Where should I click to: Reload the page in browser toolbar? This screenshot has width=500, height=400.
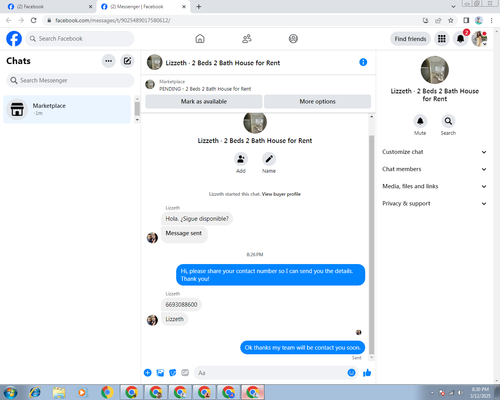point(34,20)
